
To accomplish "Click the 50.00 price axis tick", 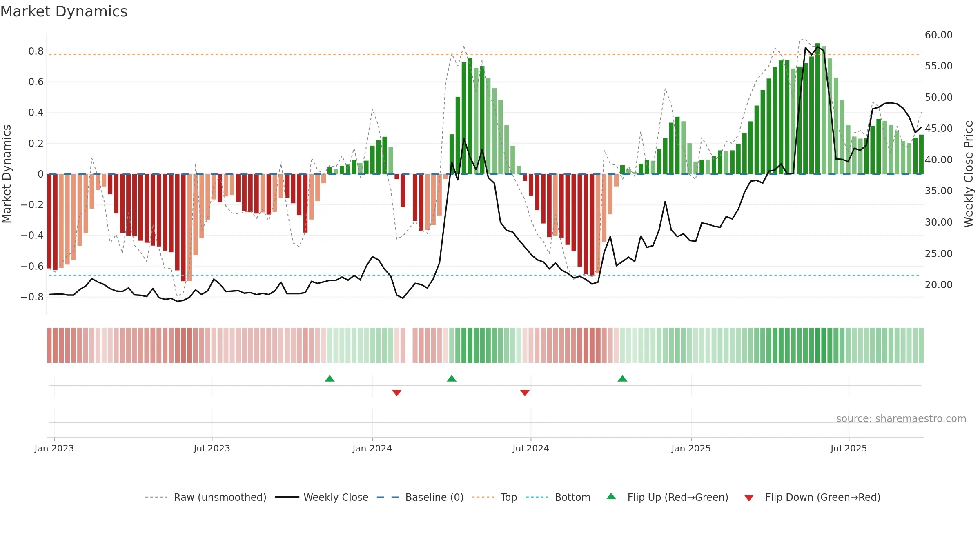I will [x=939, y=97].
